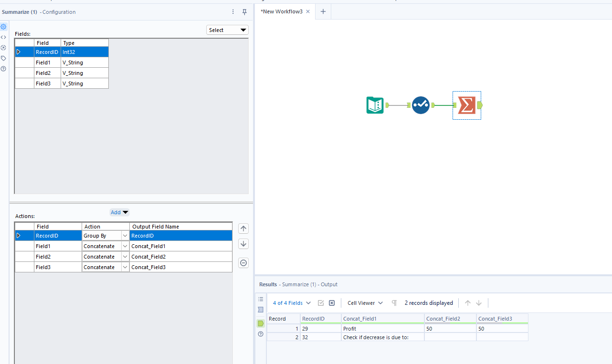Screen dimensions: 612x364
Task: Open the XML view icon in the sidebar
Action: pyautogui.click(x=3, y=37)
